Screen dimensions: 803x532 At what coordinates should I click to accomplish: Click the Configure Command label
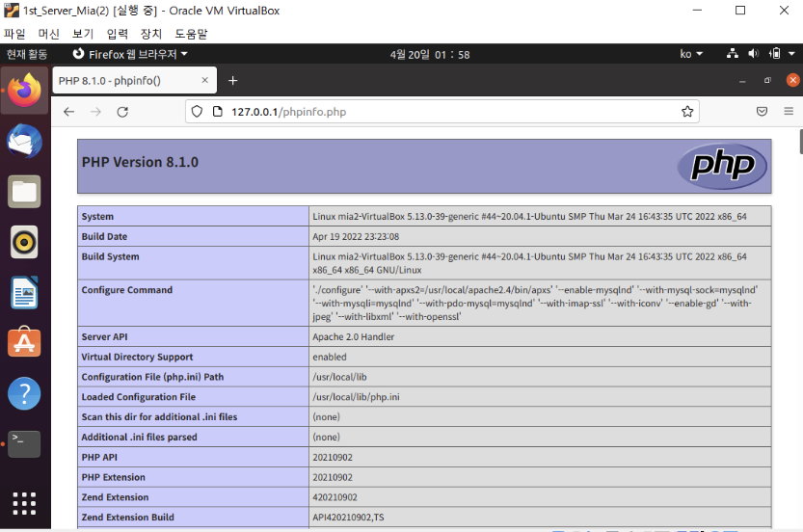(127, 290)
